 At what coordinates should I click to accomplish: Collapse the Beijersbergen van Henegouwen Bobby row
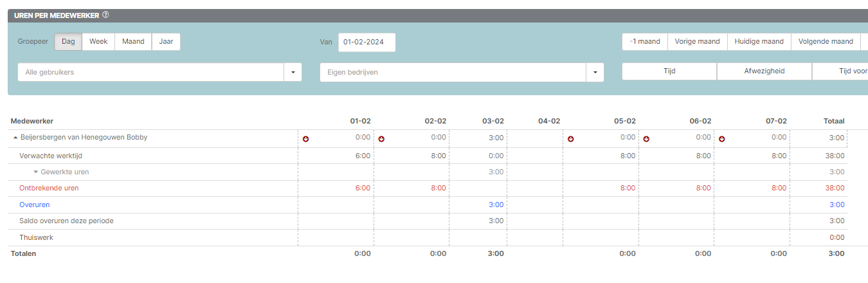pyautogui.click(x=15, y=138)
